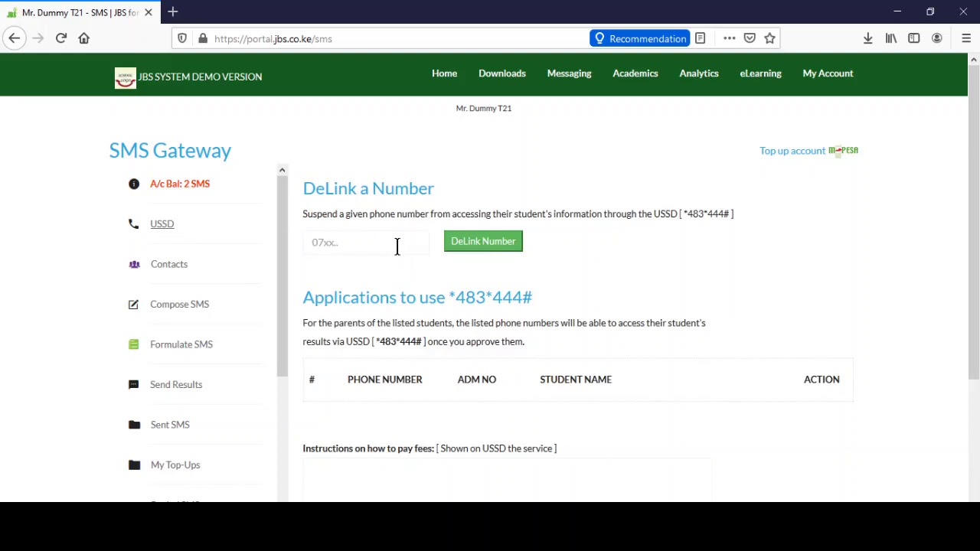Viewport: 980px width, 551px height.
Task: Click the people icon beside Contacts
Action: click(x=134, y=264)
